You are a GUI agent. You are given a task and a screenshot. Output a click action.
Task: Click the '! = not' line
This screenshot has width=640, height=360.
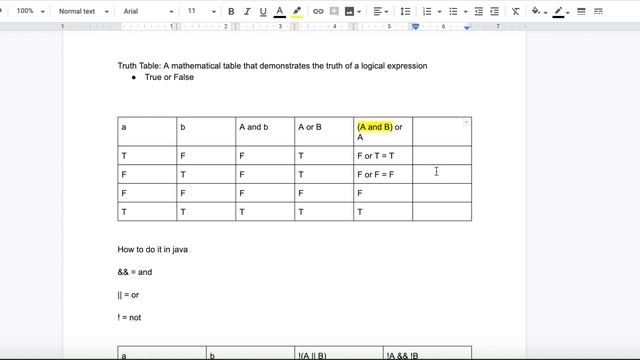click(x=129, y=318)
